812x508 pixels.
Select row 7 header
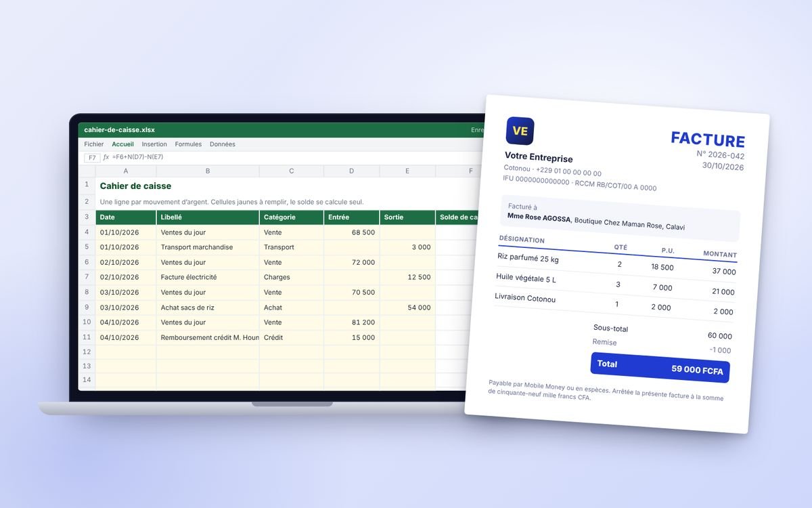pos(87,277)
